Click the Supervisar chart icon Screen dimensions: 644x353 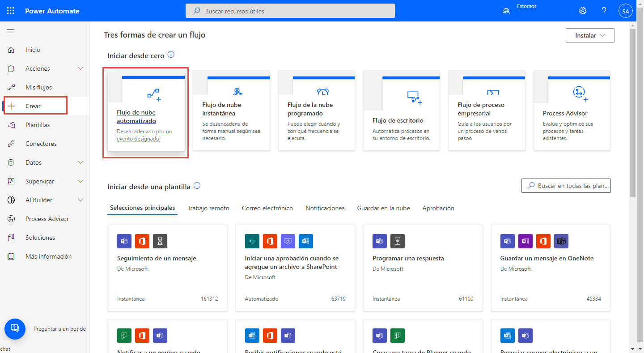click(12, 181)
